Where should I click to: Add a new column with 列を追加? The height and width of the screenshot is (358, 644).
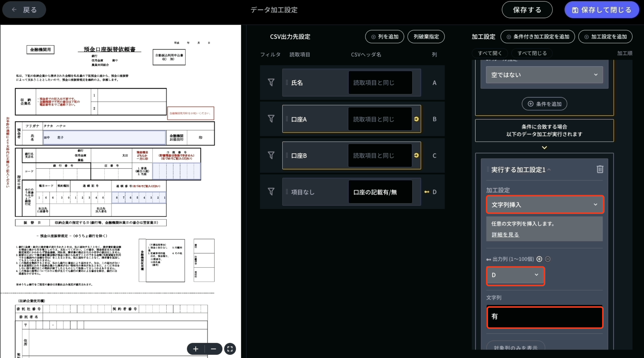pos(384,36)
